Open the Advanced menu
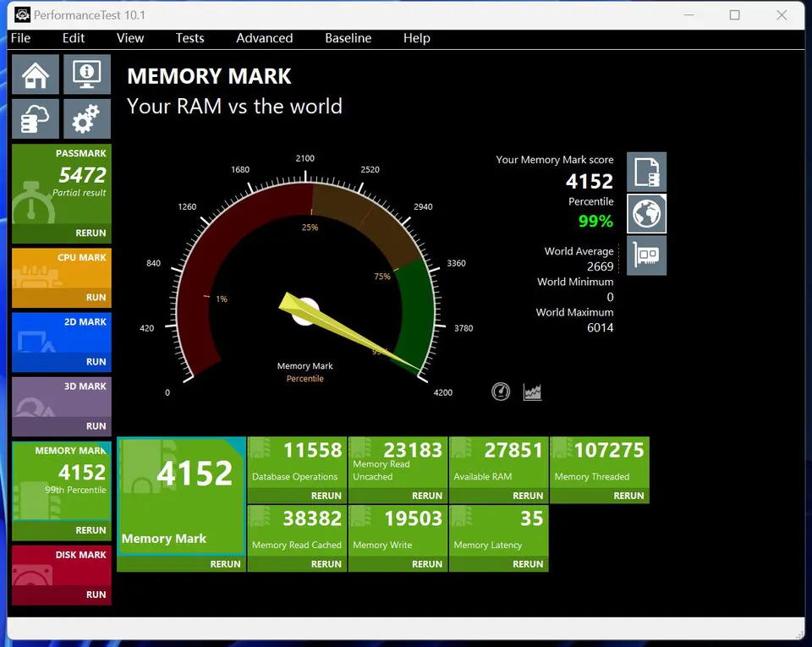The image size is (812, 647). point(264,38)
